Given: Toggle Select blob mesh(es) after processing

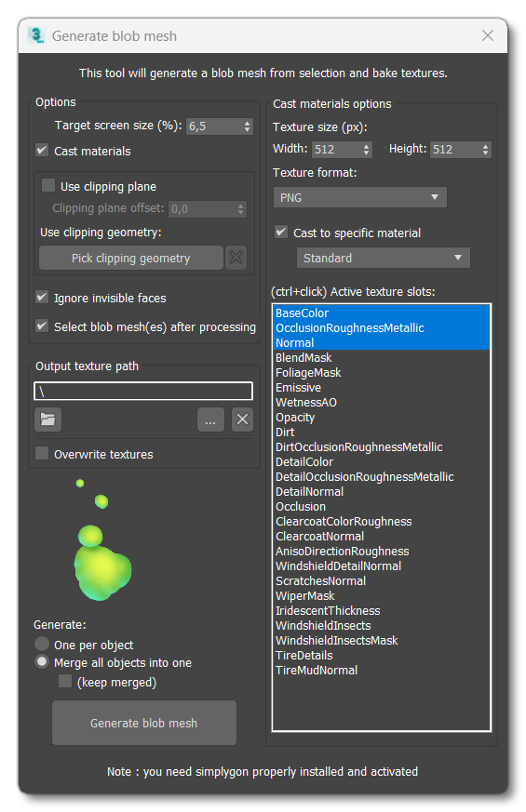Looking at the screenshot, I should coord(42,326).
